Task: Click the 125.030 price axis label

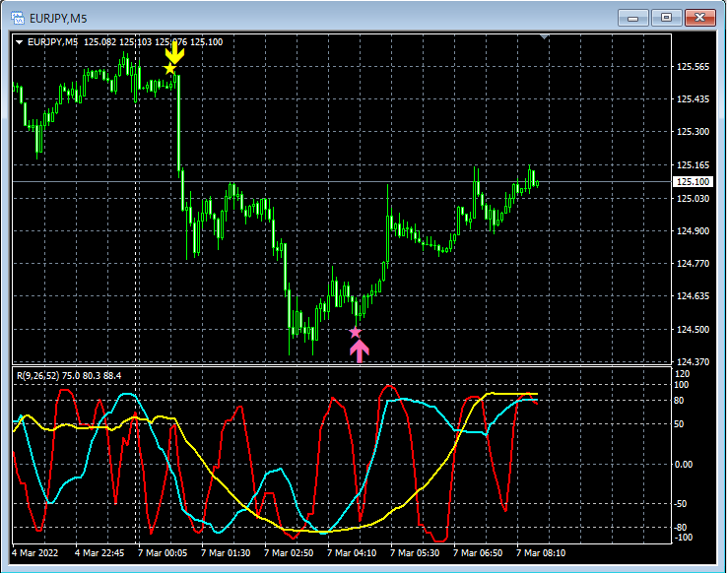Action: coord(693,199)
